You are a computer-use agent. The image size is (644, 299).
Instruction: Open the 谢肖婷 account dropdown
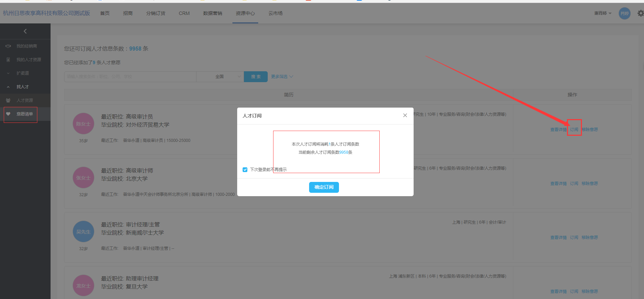[603, 13]
